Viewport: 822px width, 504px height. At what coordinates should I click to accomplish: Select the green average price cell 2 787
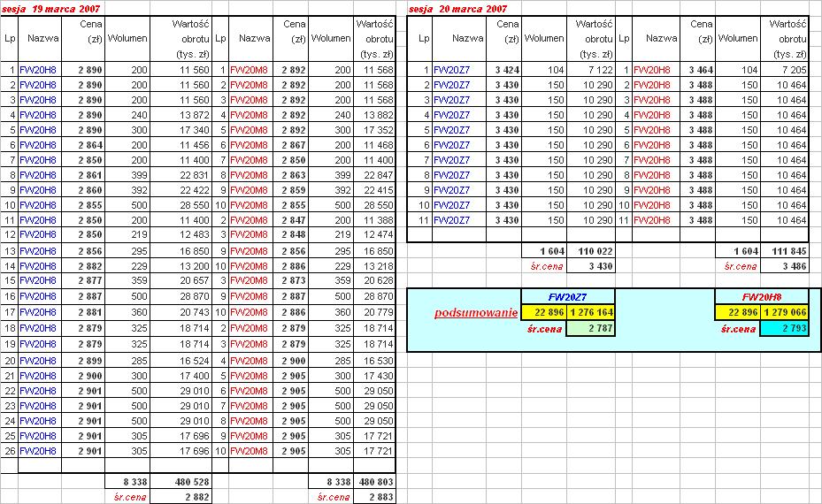(590, 329)
